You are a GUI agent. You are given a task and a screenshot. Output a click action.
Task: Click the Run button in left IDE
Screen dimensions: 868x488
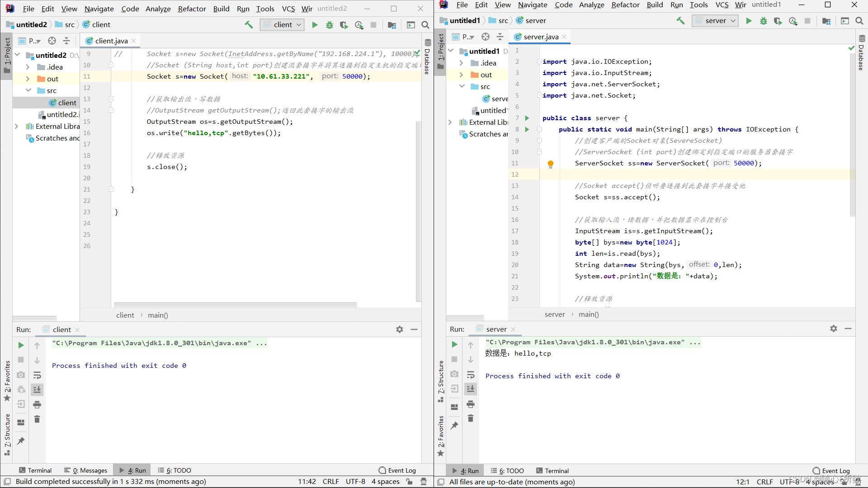[314, 24]
